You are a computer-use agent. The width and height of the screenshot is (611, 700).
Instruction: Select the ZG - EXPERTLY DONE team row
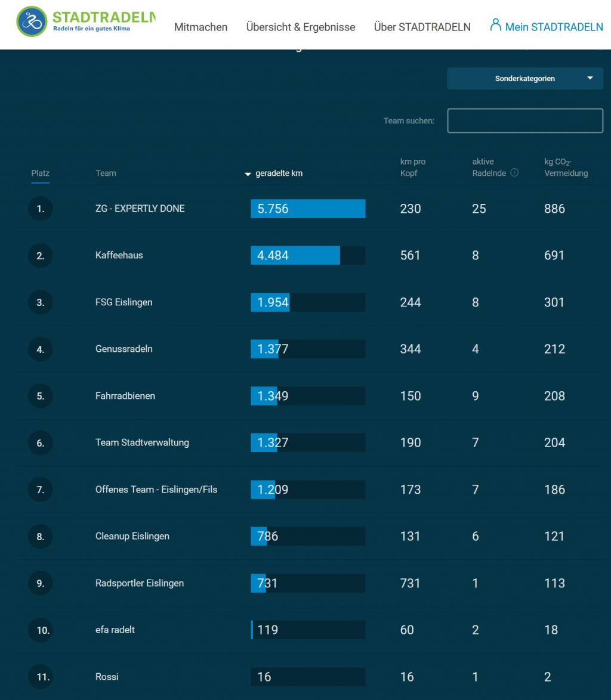(x=140, y=209)
